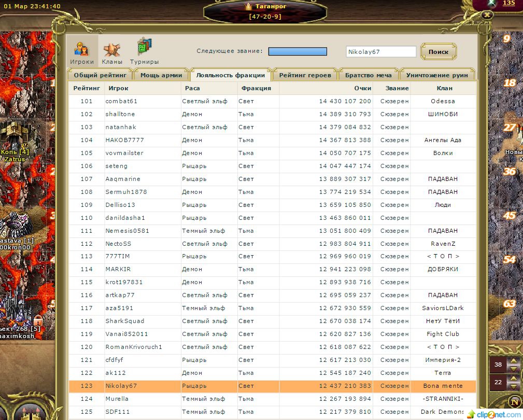Switch to the Общий рейтинг tab
Viewport: 523px width, 420px height.
(98, 75)
